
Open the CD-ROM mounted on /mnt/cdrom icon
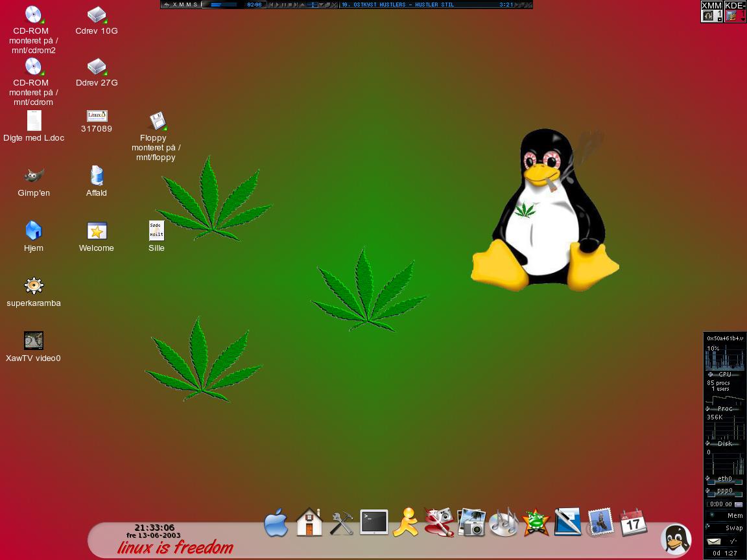click(x=33, y=67)
